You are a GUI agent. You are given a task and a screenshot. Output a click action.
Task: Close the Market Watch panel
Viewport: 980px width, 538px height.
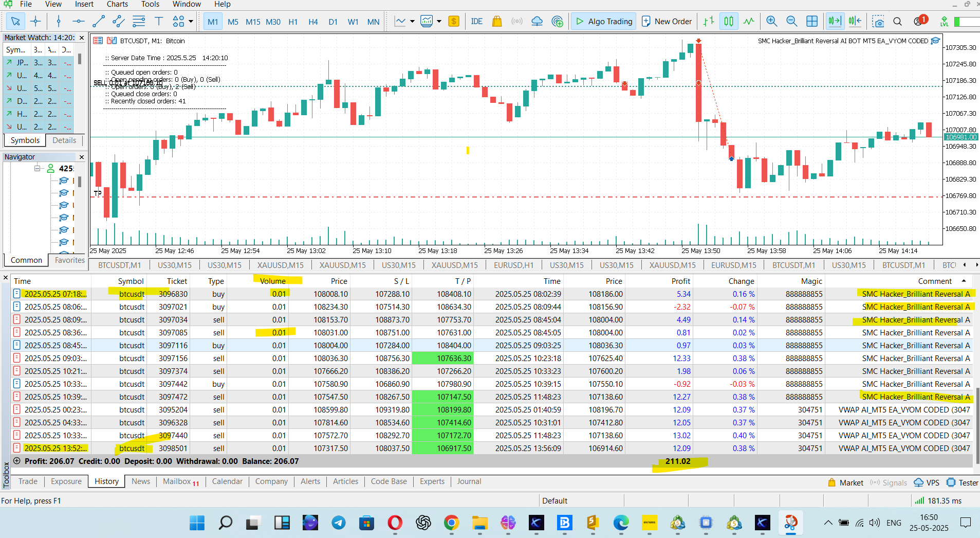[x=81, y=38]
